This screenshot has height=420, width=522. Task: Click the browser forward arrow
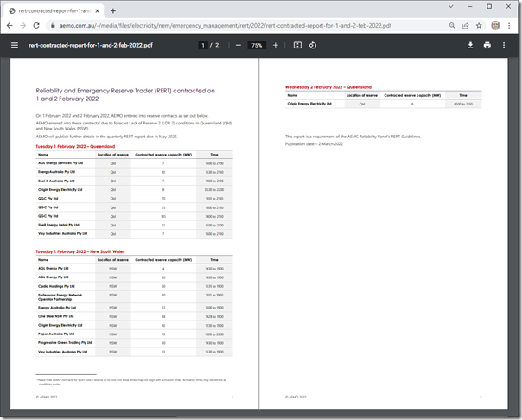point(22,26)
